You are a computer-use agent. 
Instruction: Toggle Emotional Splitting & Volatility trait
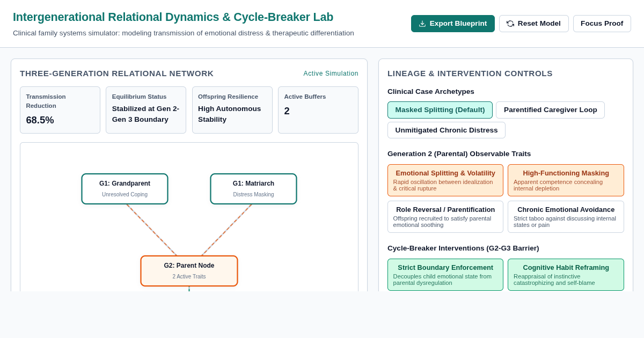[445, 180]
